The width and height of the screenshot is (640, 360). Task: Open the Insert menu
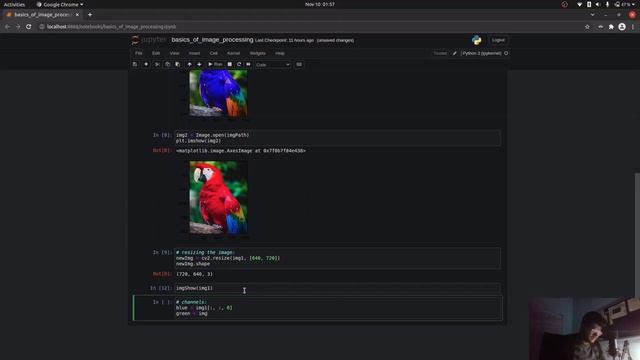click(194, 53)
